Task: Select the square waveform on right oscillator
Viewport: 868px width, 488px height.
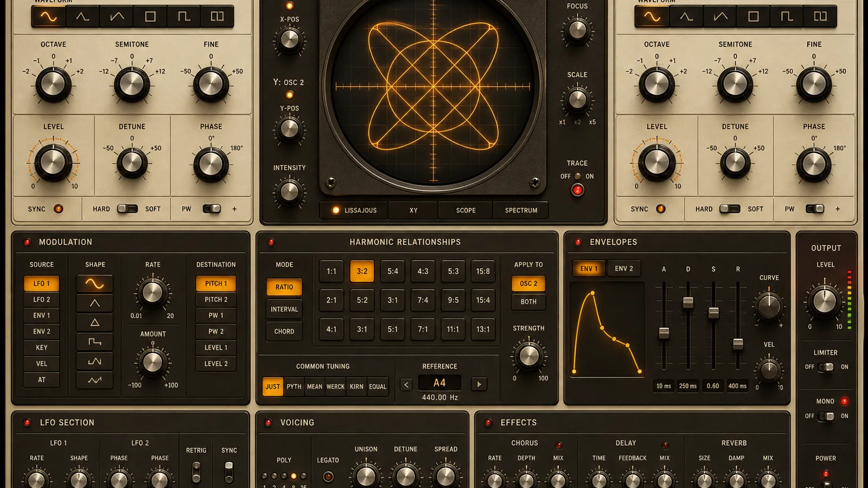Action: click(754, 16)
